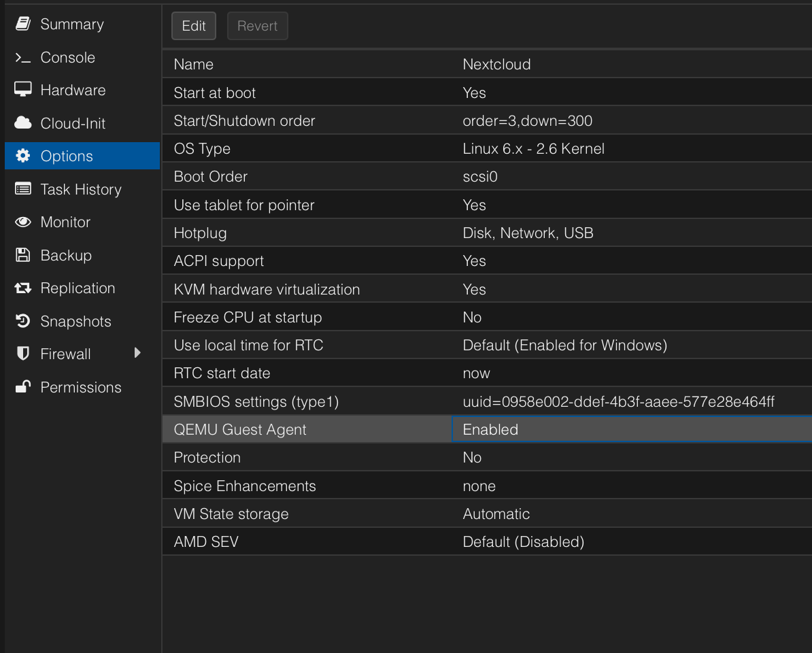
Task: Select QEMU Guest Agent label
Action: pyautogui.click(x=240, y=430)
